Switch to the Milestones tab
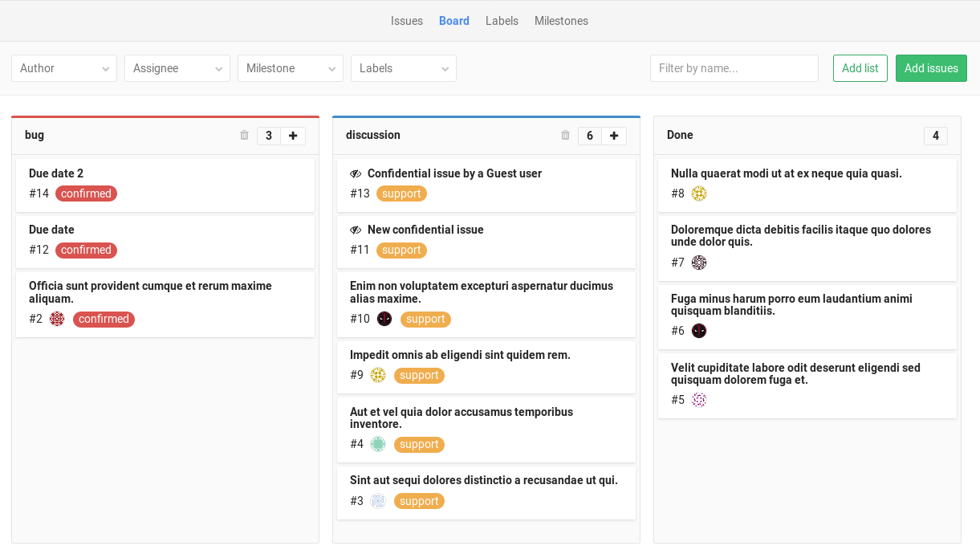This screenshot has height=554, width=980. pos(561,21)
